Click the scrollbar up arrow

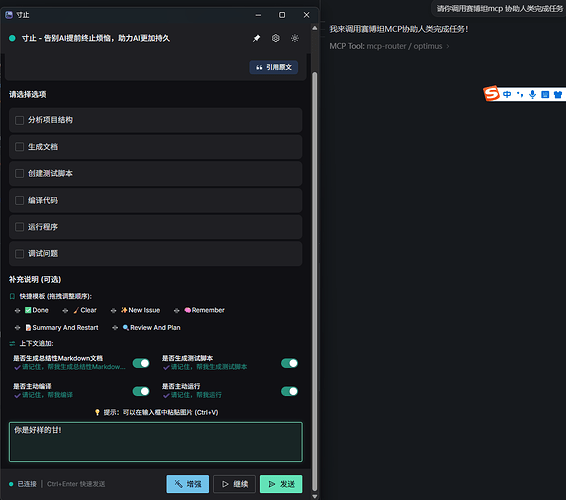pyautogui.click(x=315, y=28)
